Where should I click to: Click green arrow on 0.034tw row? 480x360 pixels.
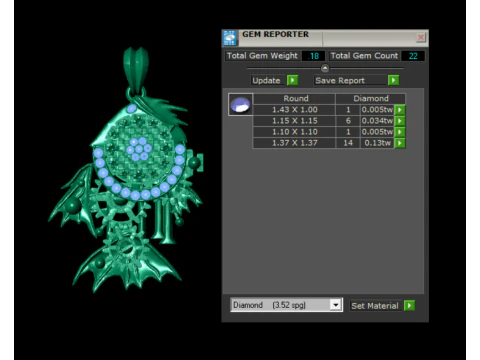[400, 121]
